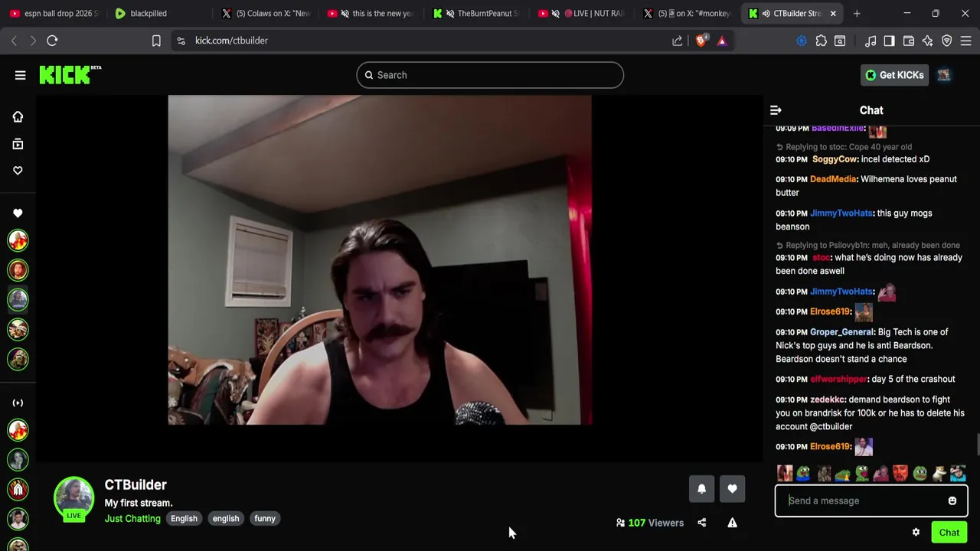Open the Kick hamburger sidebar menu
The image size is (980, 551).
21,75
